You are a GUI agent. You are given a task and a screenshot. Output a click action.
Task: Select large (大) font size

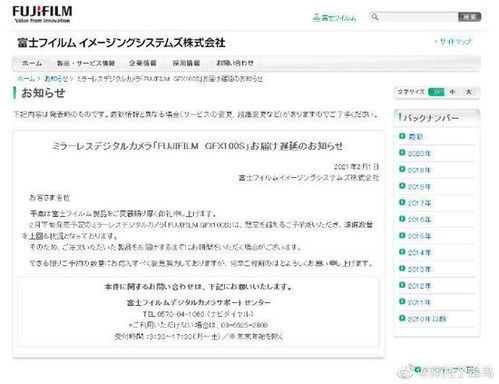(x=469, y=92)
